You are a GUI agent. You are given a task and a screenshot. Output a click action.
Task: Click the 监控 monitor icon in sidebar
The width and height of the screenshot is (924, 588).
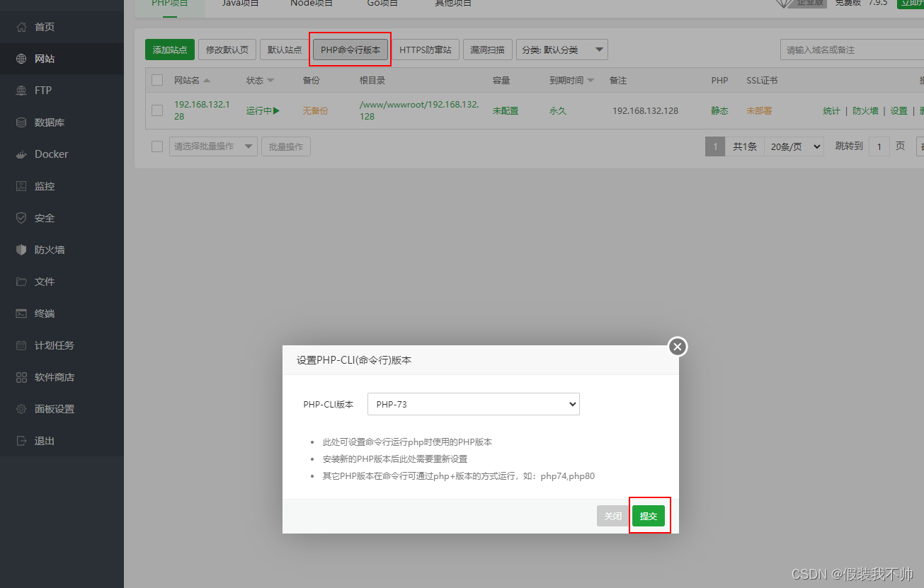pos(21,186)
